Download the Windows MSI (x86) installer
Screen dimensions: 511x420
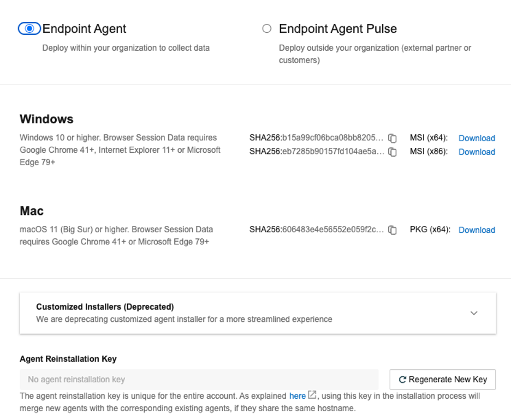click(x=477, y=152)
